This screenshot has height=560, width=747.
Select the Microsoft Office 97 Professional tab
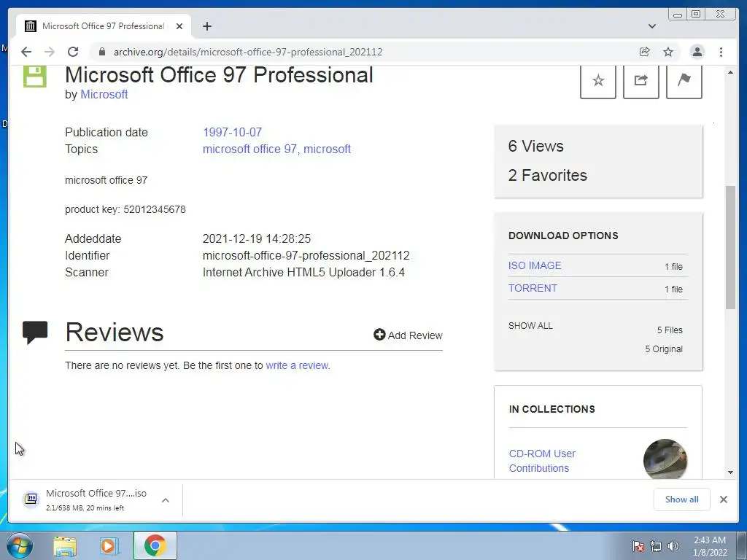(x=103, y=26)
